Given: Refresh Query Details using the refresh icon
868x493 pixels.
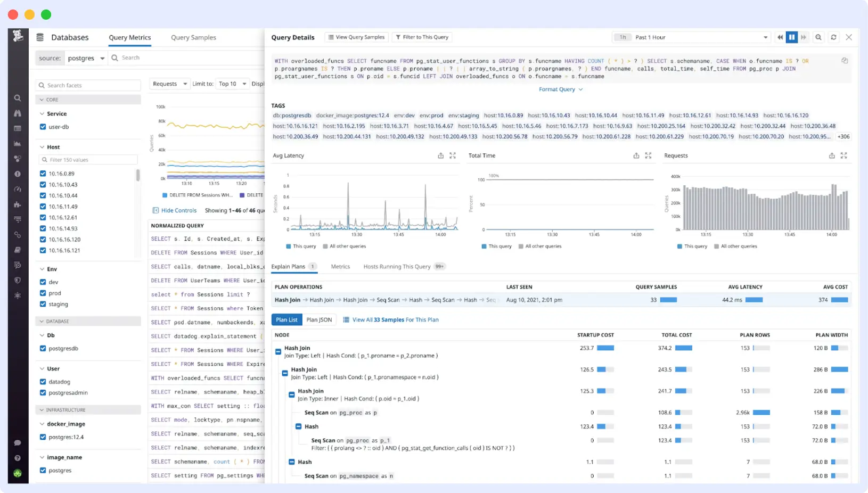Looking at the screenshot, I should (x=833, y=37).
